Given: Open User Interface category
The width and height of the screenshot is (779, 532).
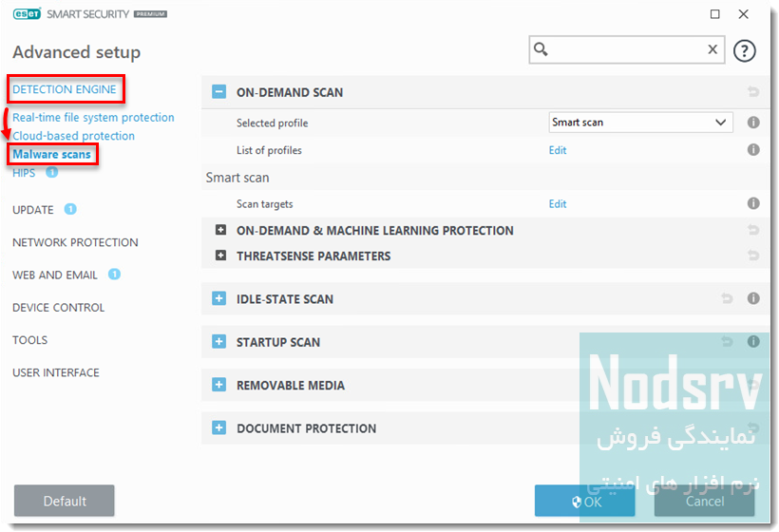Looking at the screenshot, I should (x=56, y=372).
